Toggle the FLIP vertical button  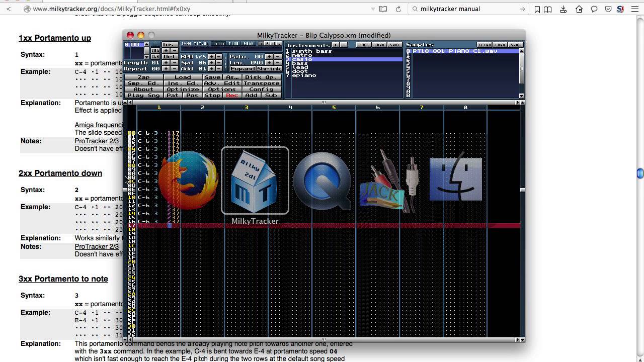pyautogui.click(x=226, y=62)
